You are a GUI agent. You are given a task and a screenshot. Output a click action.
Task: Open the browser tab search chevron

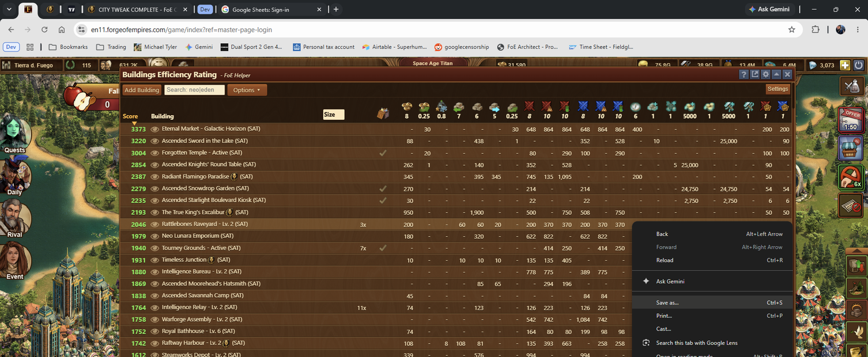[x=9, y=9]
